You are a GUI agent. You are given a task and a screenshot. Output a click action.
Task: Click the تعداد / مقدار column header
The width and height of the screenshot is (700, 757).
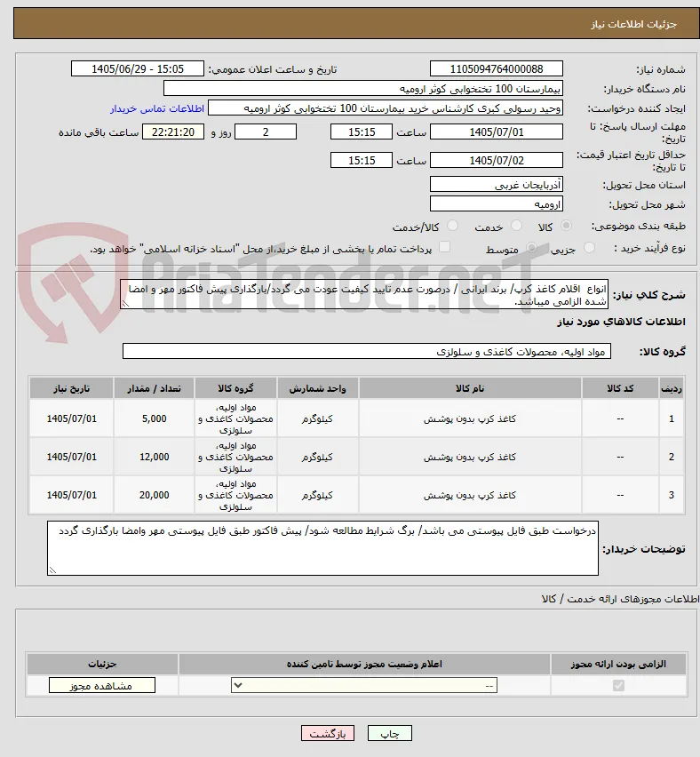[154, 388]
